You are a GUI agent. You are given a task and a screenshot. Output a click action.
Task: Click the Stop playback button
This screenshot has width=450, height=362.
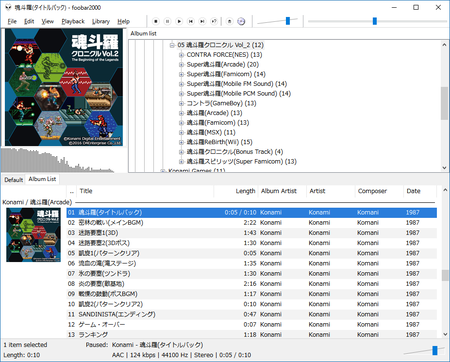click(x=156, y=21)
